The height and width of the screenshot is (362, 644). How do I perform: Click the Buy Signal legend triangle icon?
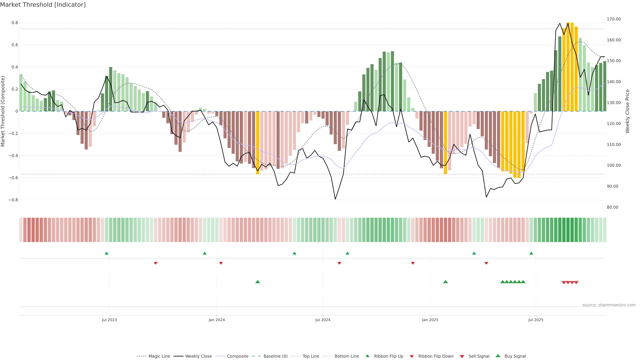click(498, 356)
